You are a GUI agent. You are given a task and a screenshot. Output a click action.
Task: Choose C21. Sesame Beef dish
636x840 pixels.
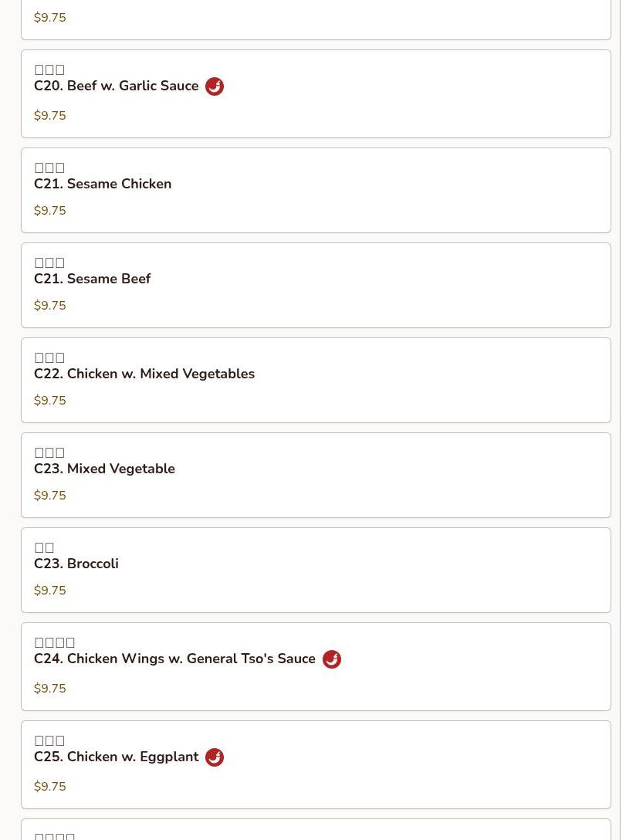(316, 285)
